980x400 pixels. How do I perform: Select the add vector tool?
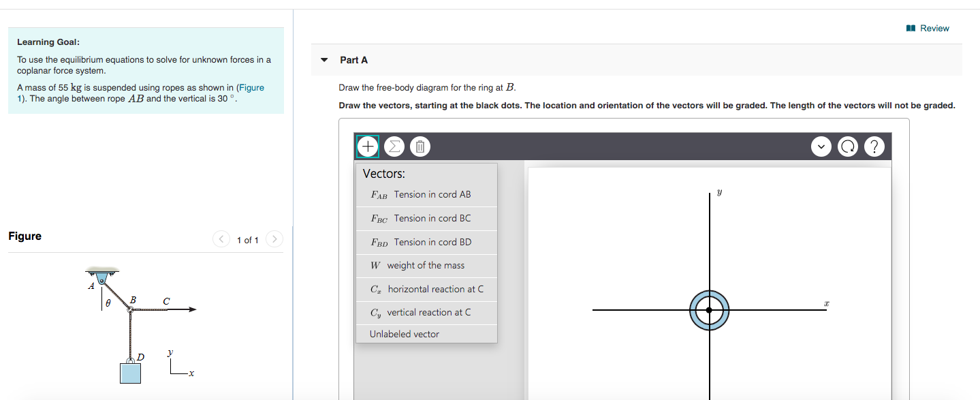click(367, 146)
